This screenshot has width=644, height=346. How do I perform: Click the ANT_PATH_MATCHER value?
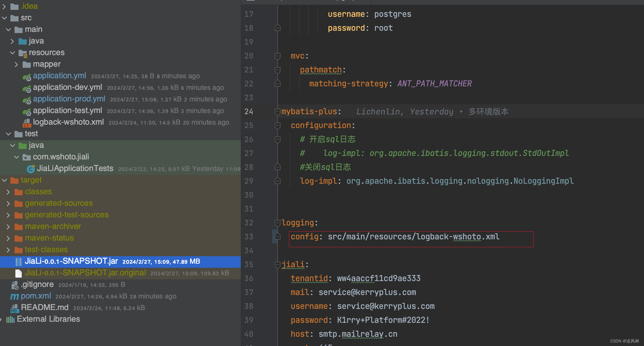pyautogui.click(x=435, y=84)
